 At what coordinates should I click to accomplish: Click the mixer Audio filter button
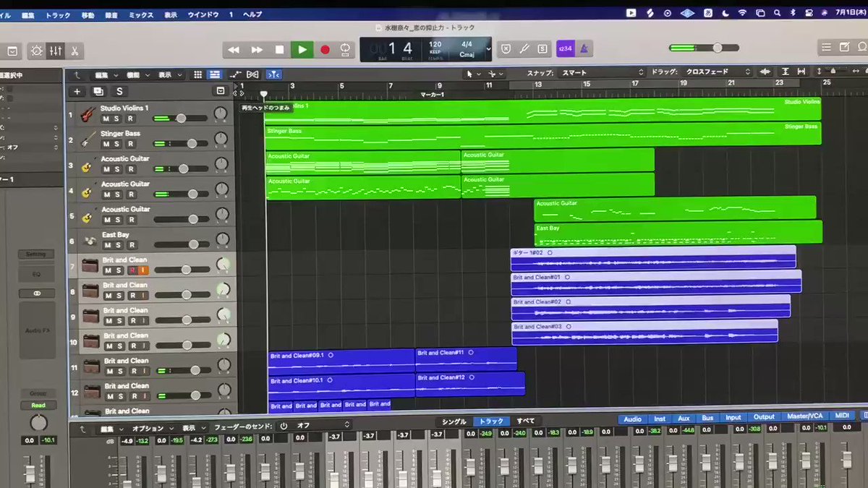(632, 419)
